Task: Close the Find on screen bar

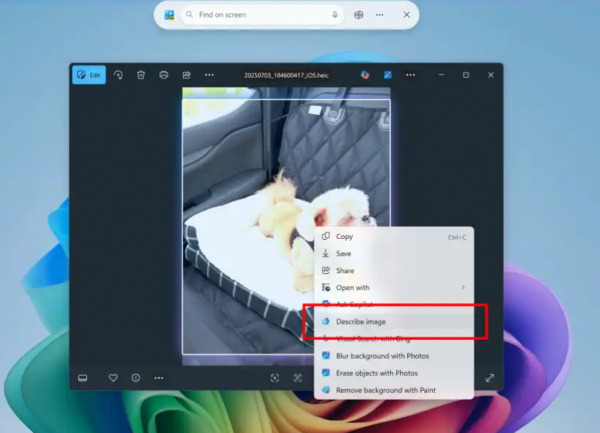Action: tap(407, 15)
